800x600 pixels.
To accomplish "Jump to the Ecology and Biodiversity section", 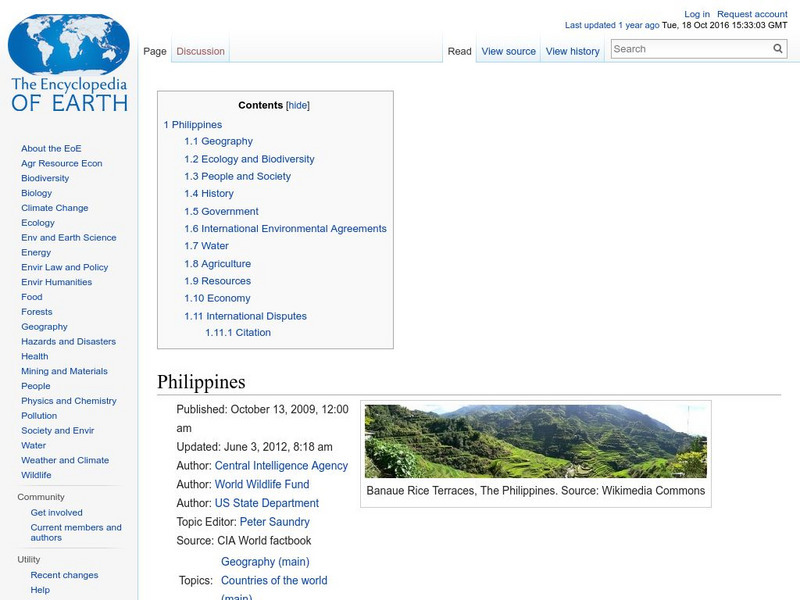I will pyautogui.click(x=248, y=158).
